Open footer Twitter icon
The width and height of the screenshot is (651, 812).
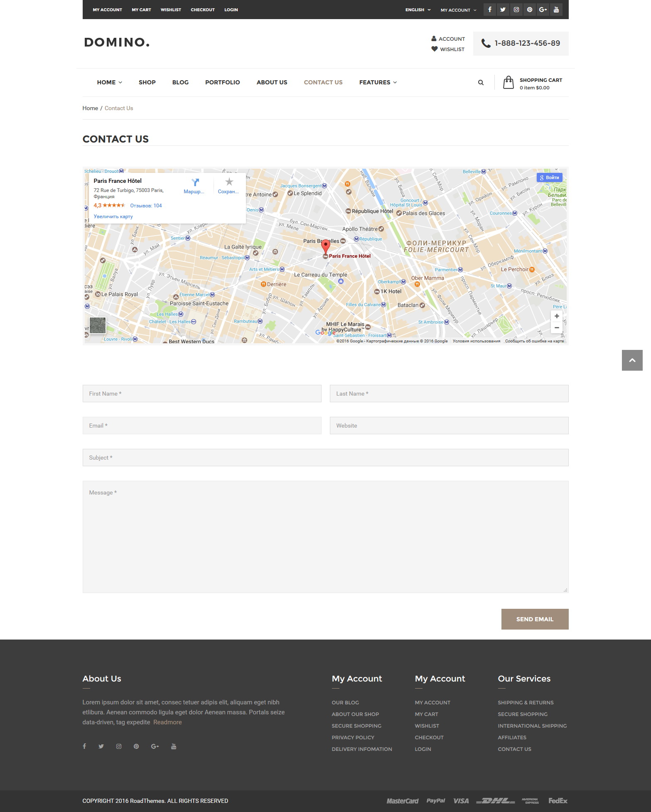[x=101, y=746]
